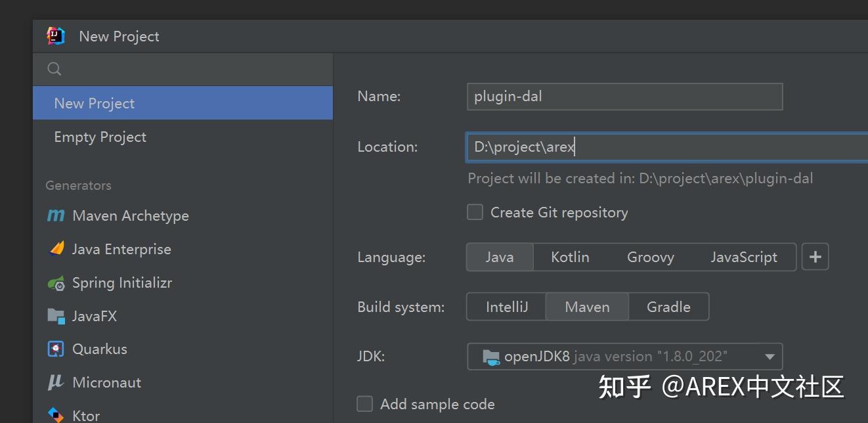Image resolution: width=868 pixels, height=423 pixels.
Task: Click the 'Project will be created in' hint text
Action: click(640, 178)
